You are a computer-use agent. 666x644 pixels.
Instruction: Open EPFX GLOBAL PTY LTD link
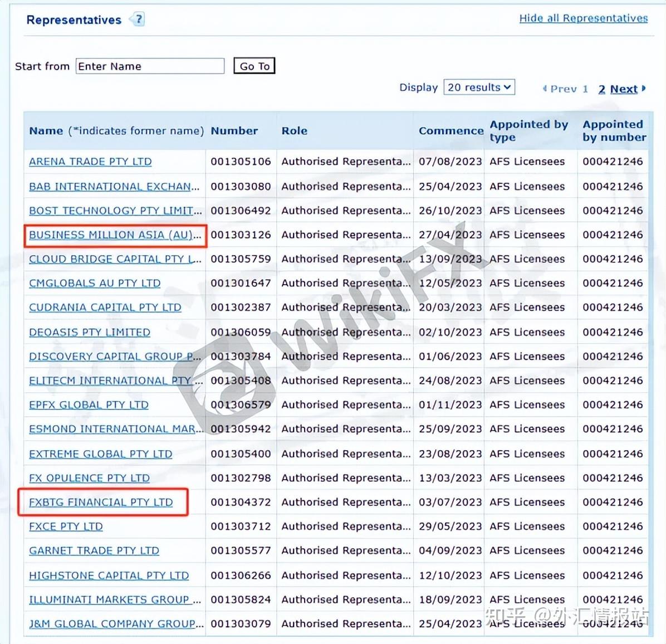click(89, 405)
